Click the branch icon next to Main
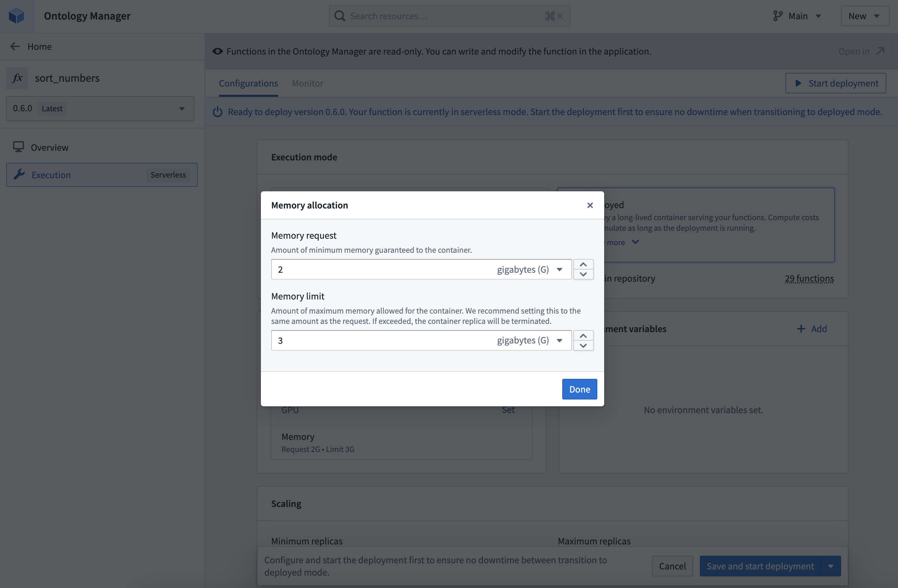The width and height of the screenshot is (898, 588). [x=778, y=16]
